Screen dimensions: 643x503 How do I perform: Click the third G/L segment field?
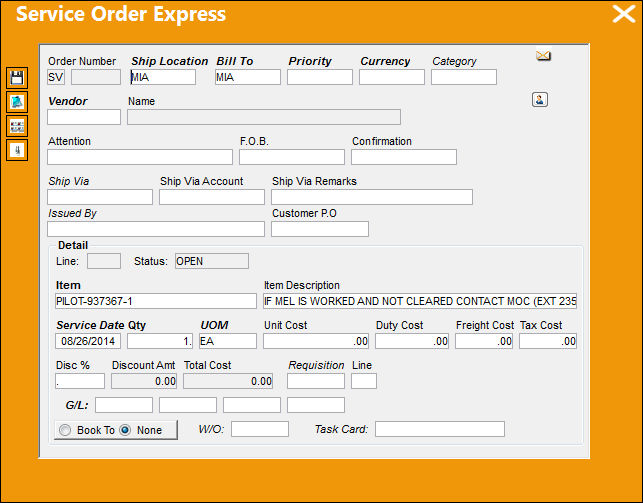(x=252, y=405)
